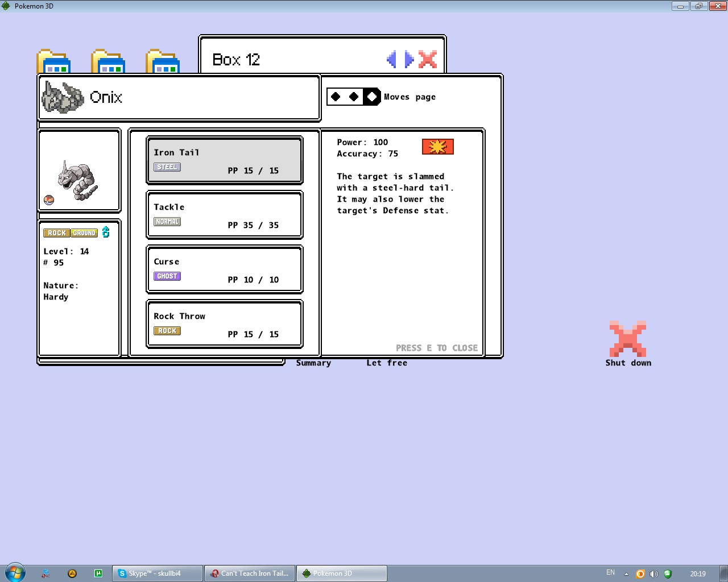
Task: Click the male gender symbol next to GROUND
Action: (106, 232)
